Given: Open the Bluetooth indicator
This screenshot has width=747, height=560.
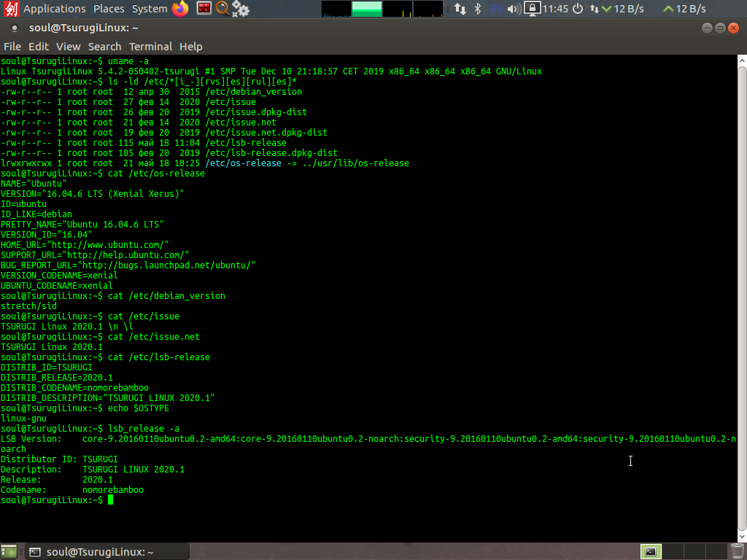Looking at the screenshot, I should tap(478, 9).
